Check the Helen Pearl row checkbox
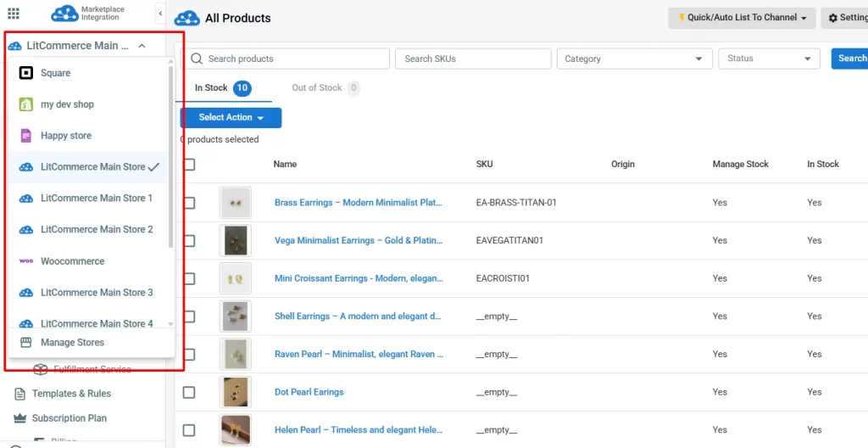This screenshot has width=868, height=448. click(189, 430)
